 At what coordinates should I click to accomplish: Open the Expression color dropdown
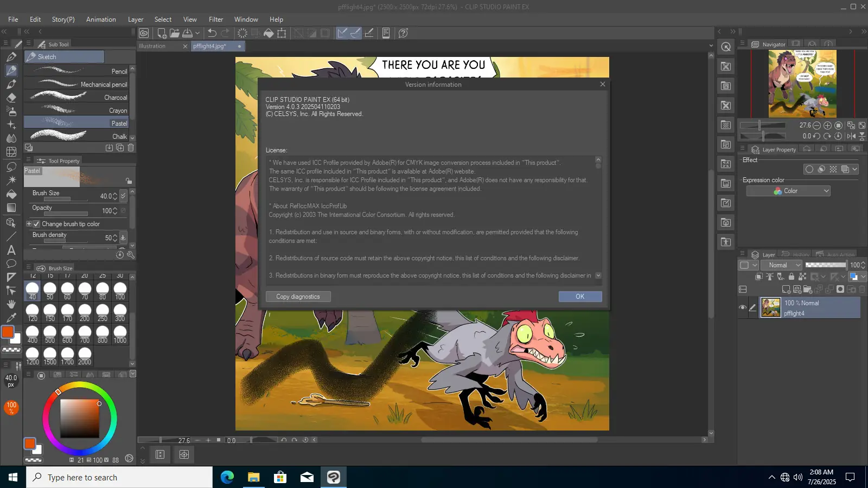point(789,191)
